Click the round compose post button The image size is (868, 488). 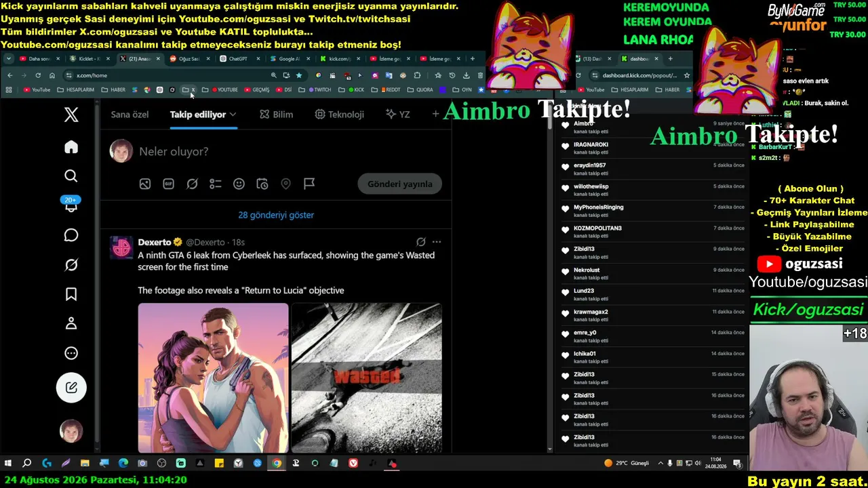pos(71,388)
